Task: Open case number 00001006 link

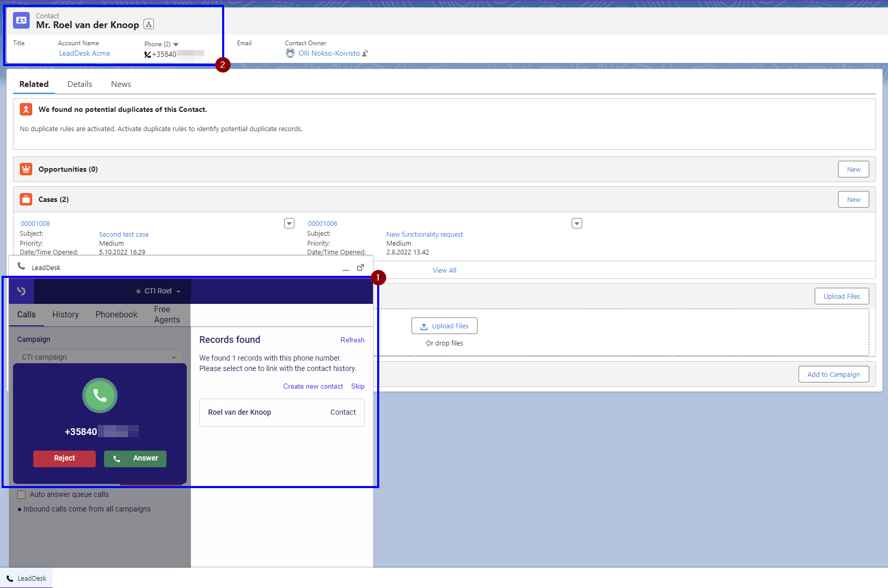Action: point(323,224)
